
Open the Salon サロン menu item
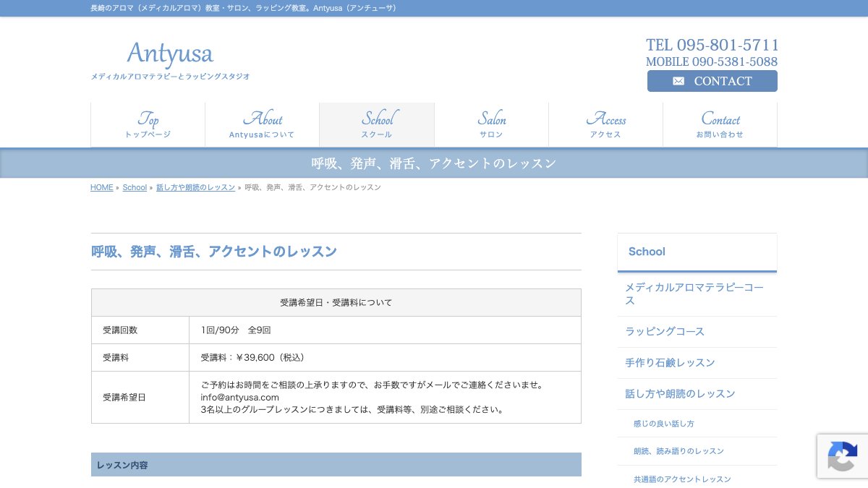click(x=491, y=124)
